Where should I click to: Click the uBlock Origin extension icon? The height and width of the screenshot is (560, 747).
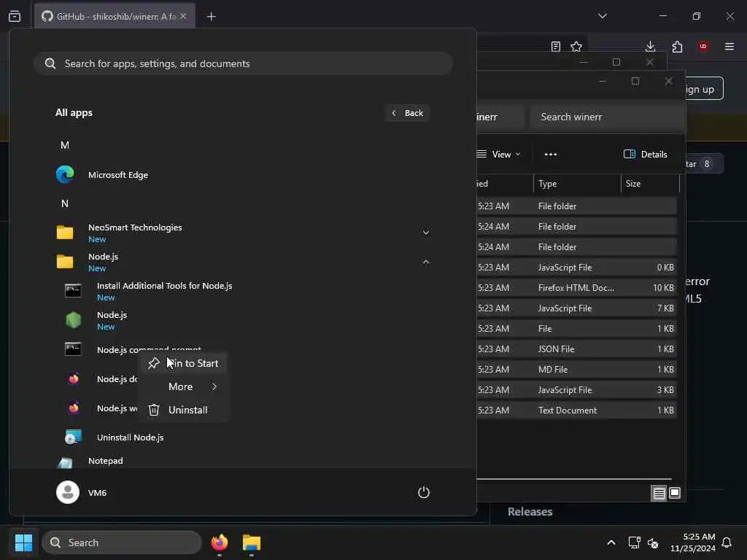point(703,46)
